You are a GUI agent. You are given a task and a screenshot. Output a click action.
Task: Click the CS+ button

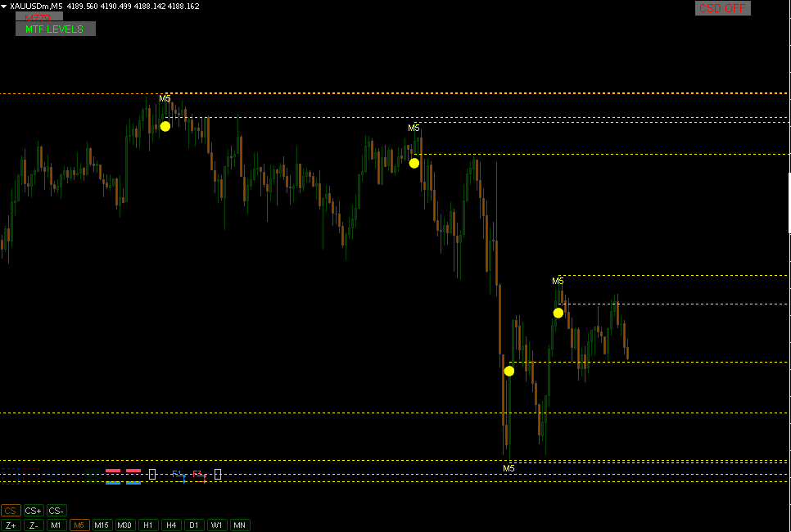(34, 511)
